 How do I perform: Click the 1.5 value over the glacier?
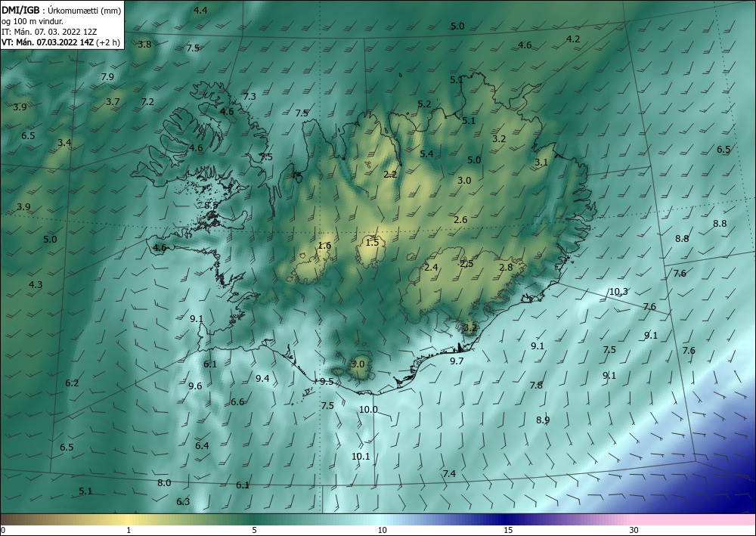coord(372,243)
